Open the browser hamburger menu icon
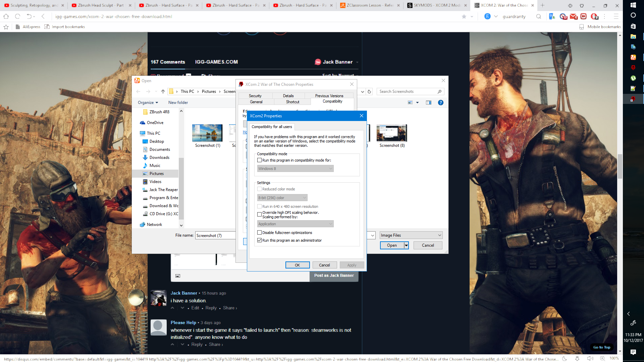Screen dimensions: 644x362 [x=616, y=16]
